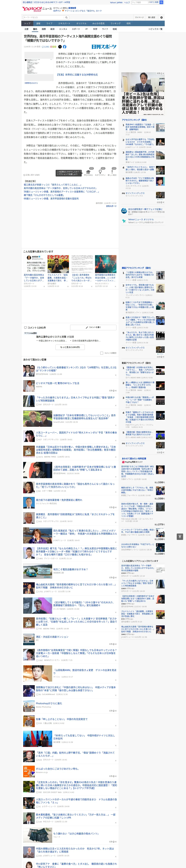Open the エキスパート tab
The width and height of the screenshot is (186, 868).
click(x=64, y=24)
